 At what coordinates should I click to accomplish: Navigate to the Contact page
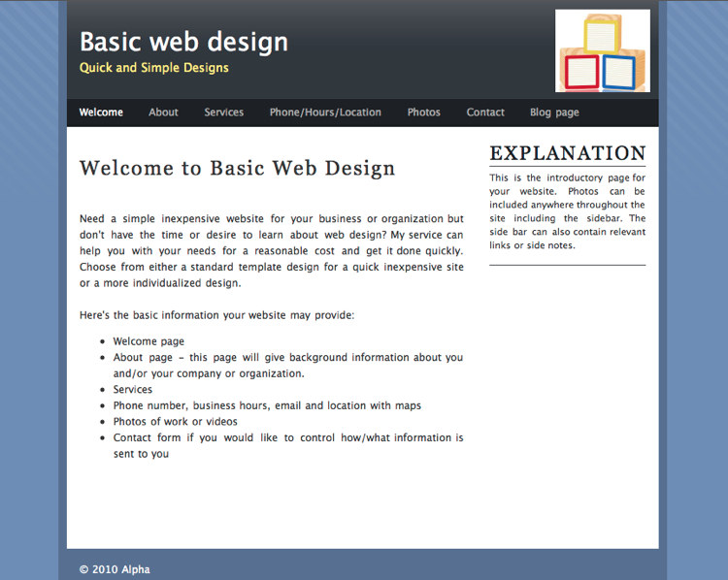pos(485,113)
